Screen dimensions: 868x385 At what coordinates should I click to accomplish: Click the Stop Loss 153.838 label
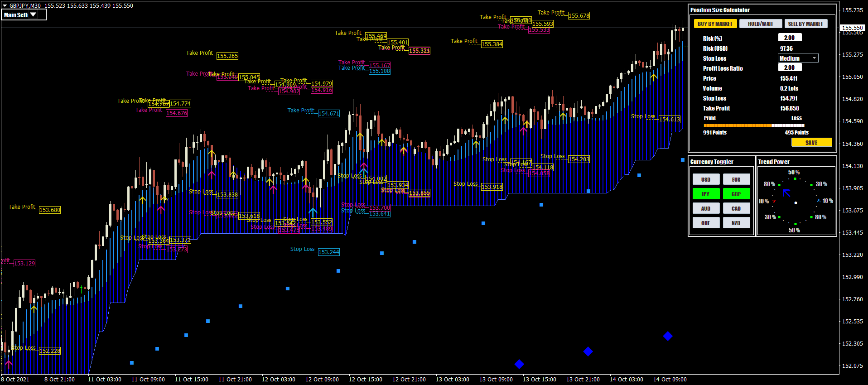click(227, 194)
